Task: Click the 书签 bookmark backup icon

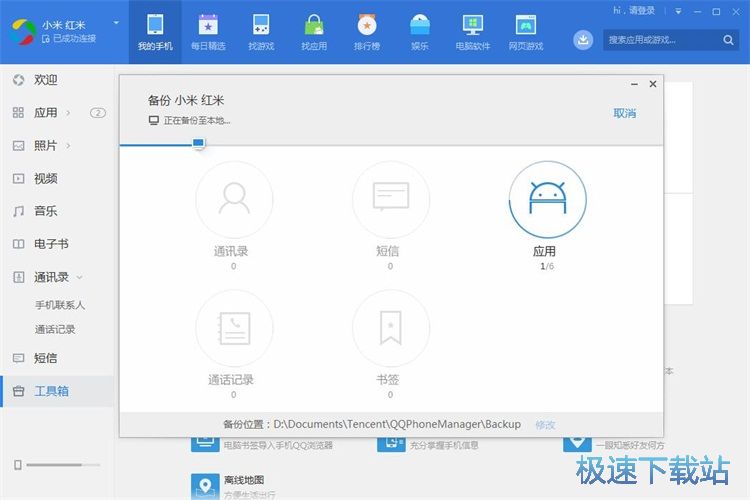Action: coord(391,328)
